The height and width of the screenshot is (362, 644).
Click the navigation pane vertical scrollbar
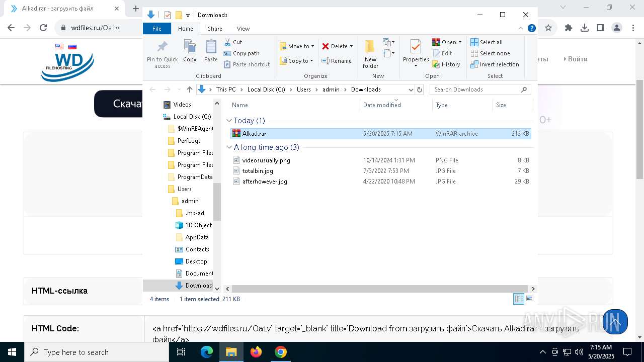217,201
